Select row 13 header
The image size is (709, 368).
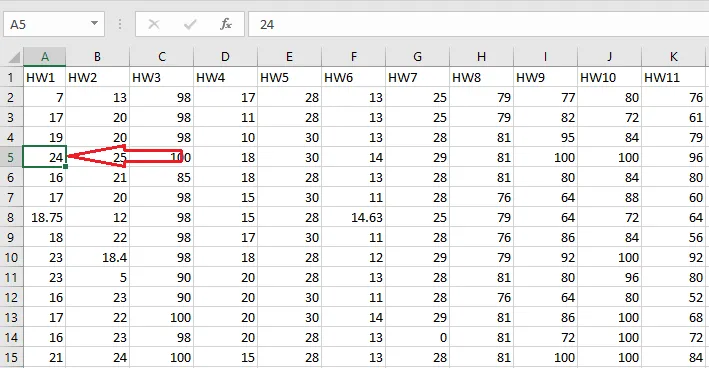(x=11, y=317)
